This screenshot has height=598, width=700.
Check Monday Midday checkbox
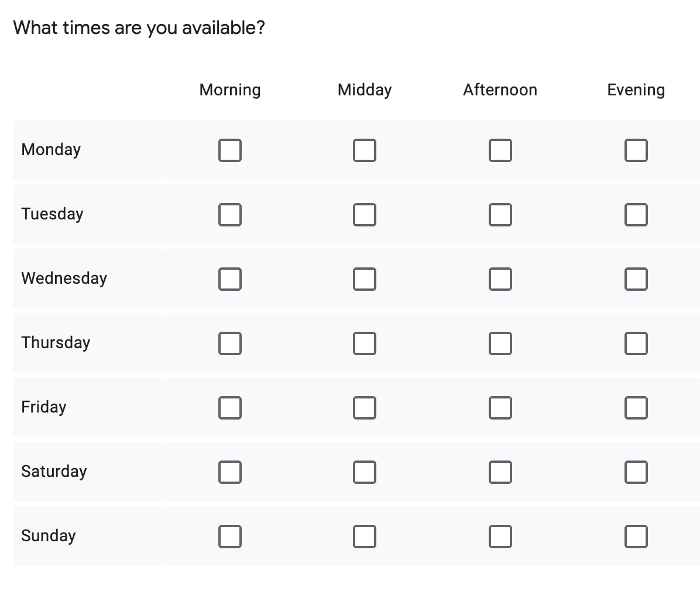[365, 150]
